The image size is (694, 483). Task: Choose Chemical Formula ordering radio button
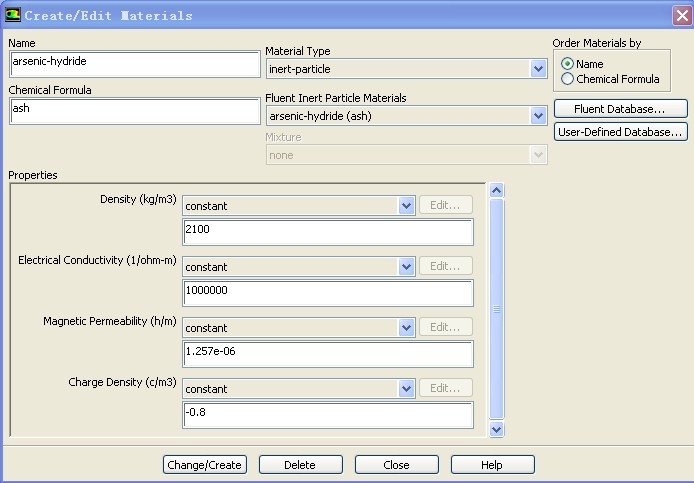(x=568, y=79)
